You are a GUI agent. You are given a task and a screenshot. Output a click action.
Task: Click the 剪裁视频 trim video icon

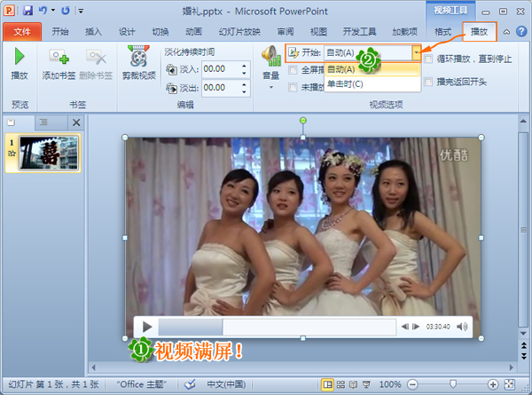pos(139,63)
